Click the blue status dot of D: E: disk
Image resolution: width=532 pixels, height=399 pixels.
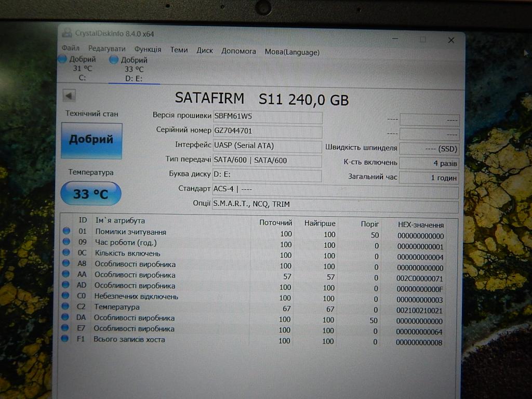tap(114, 60)
